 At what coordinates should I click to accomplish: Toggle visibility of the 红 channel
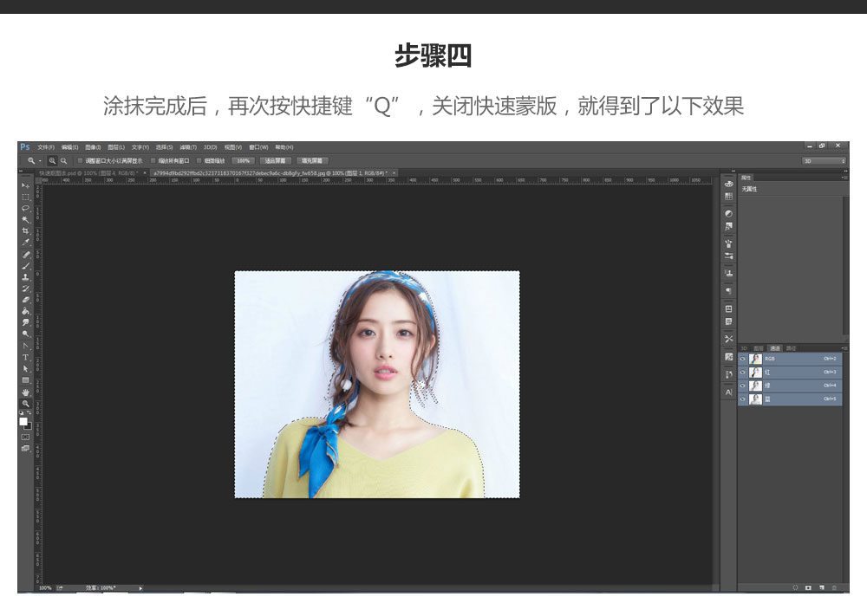click(x=743, y=372)
